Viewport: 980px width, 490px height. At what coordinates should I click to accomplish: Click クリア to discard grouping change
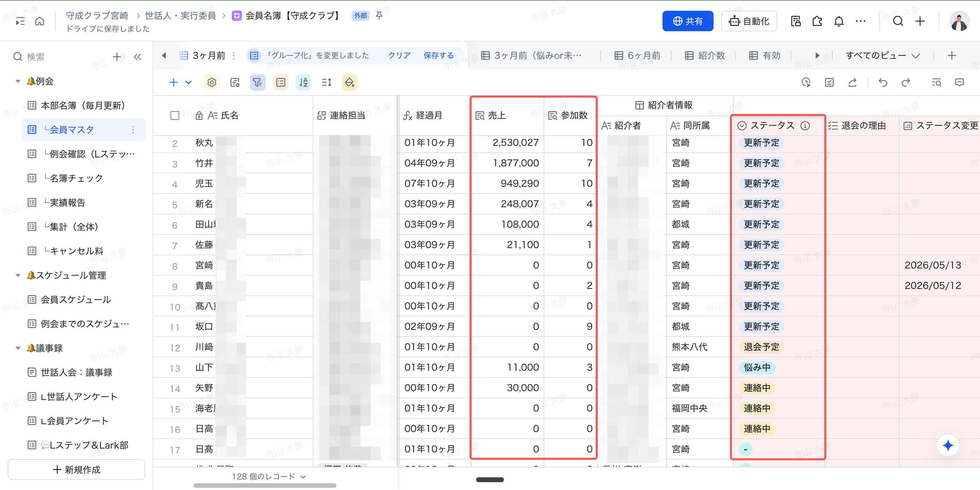pos(399,56)
